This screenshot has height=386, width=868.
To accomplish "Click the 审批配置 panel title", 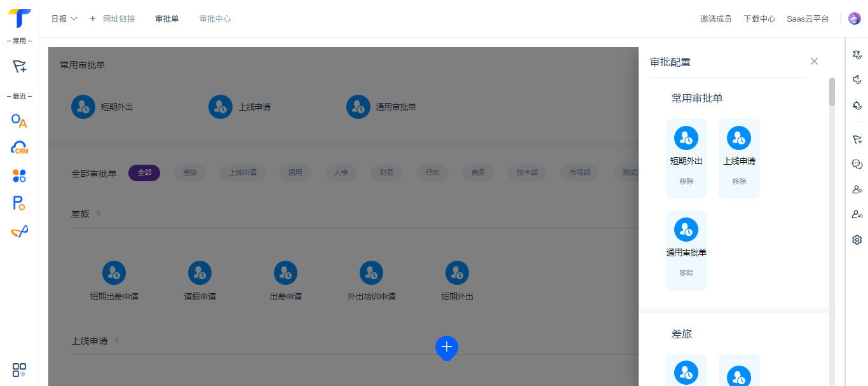I will click(x=670, y=62).
